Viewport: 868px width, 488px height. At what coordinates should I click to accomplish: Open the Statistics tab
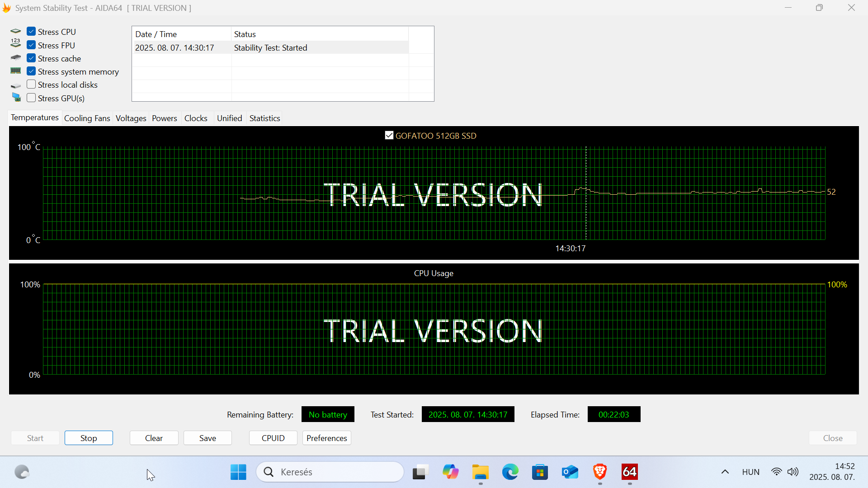click(x=265, y=118)
